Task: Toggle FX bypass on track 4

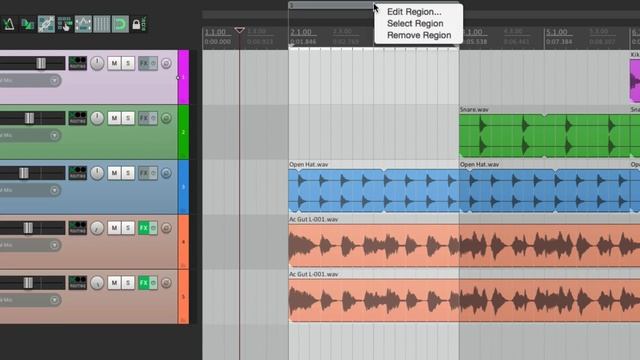Action: pyautogui.click(x=153, y=228)
